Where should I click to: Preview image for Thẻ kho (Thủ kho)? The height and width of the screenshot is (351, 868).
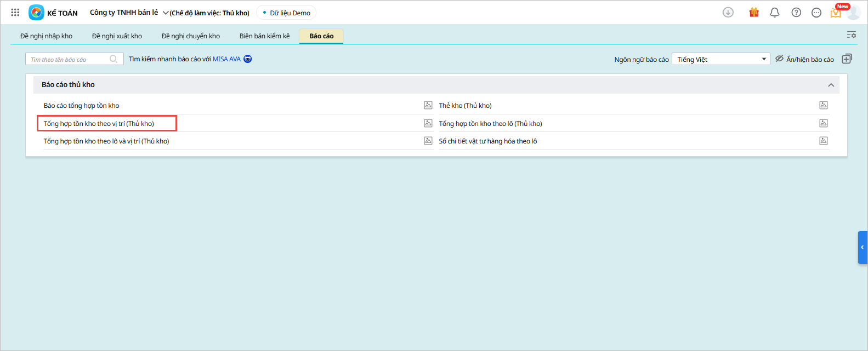(823, 105)
